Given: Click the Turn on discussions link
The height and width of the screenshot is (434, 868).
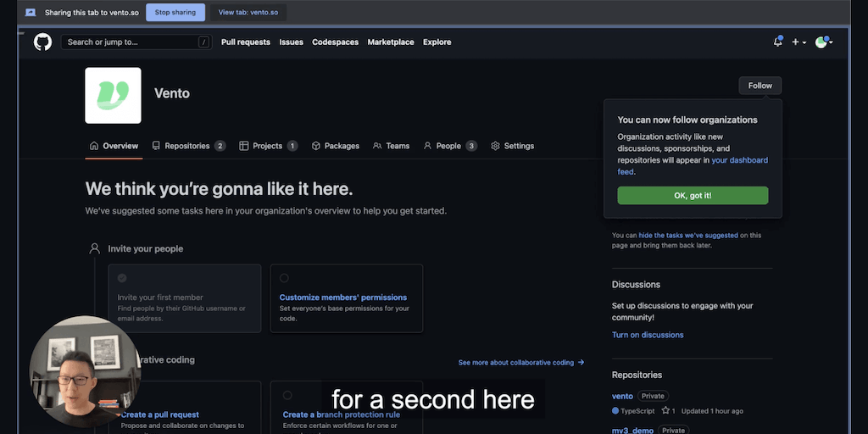Looking at the screenshot, I should pos(648,335).
